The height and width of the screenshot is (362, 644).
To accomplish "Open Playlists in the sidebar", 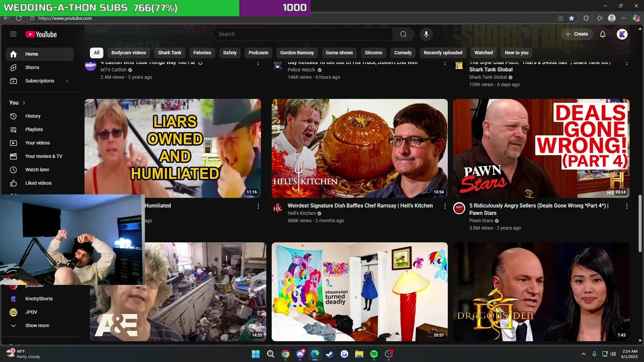I will click(40, 129).
